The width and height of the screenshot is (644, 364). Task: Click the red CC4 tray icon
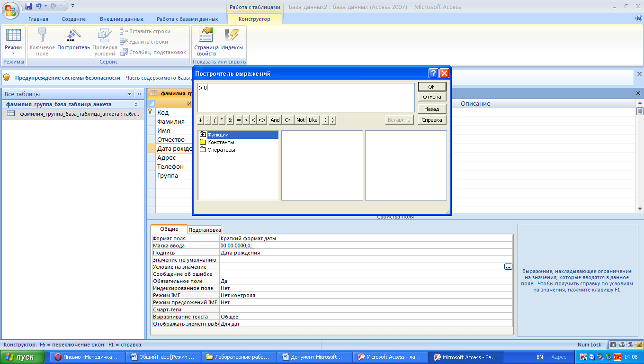click(617, 357)
